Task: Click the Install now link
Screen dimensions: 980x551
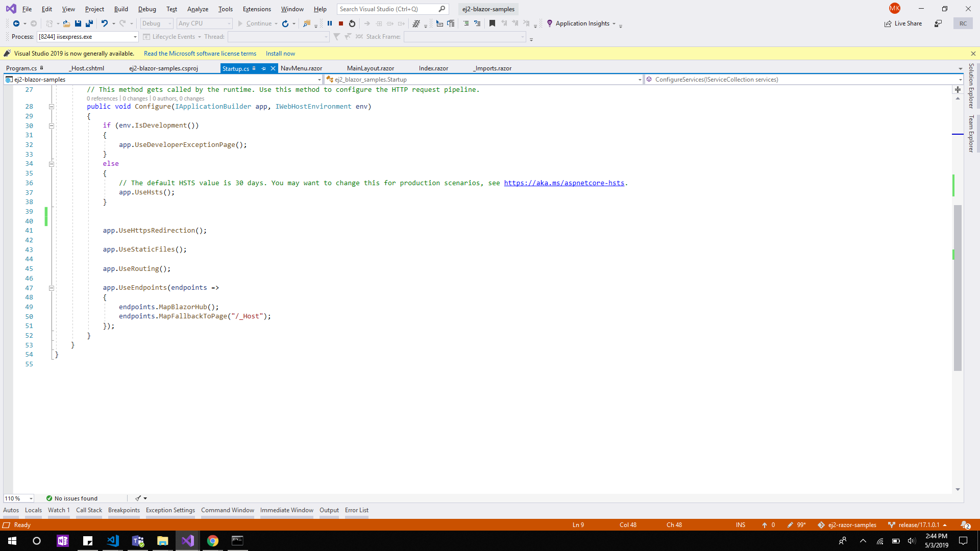Action: tap(280, 53)
